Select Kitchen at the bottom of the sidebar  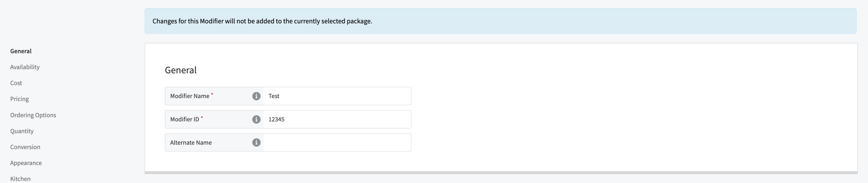(x=21, y=178)
